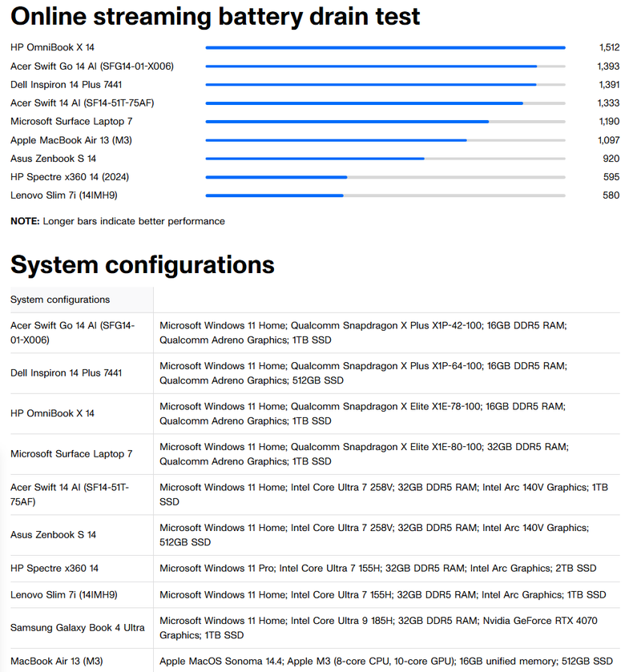The image size is (625, 672).
Task: Click the value 1,391
Action: (609, 84)
